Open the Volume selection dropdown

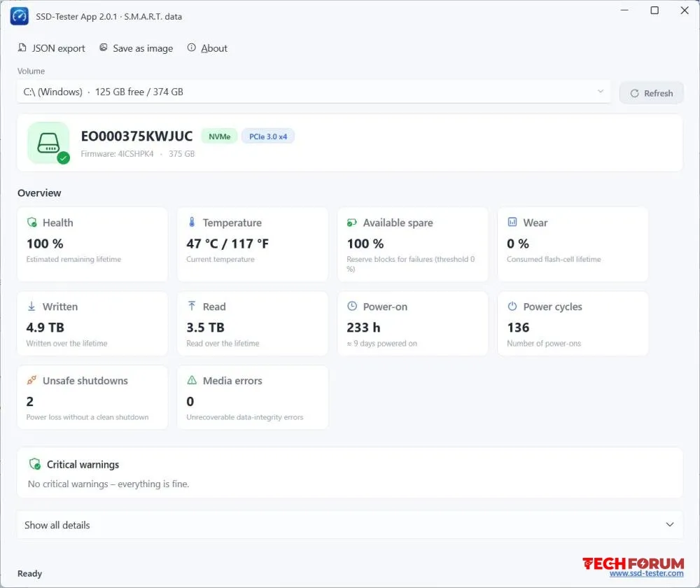tap(314, 92)
